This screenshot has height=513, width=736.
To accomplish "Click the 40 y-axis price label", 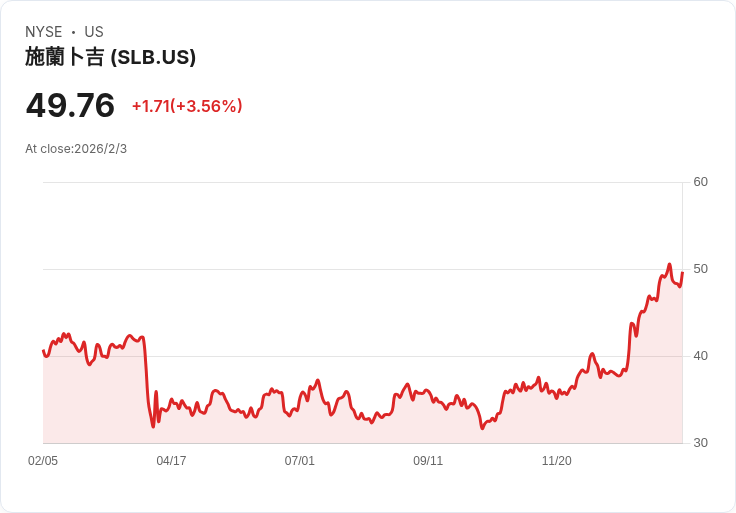I will [x=700, y=356].
